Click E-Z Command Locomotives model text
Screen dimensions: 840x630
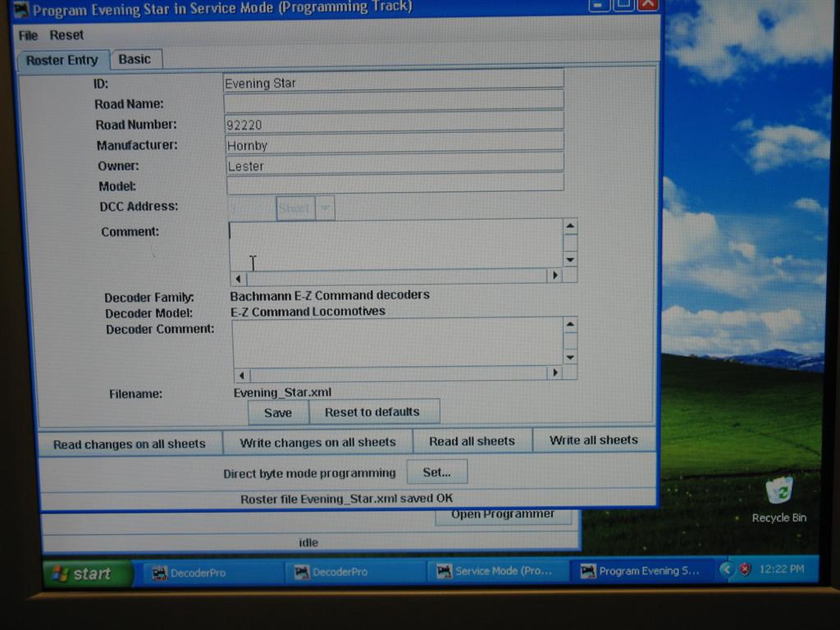click(308, 311)
